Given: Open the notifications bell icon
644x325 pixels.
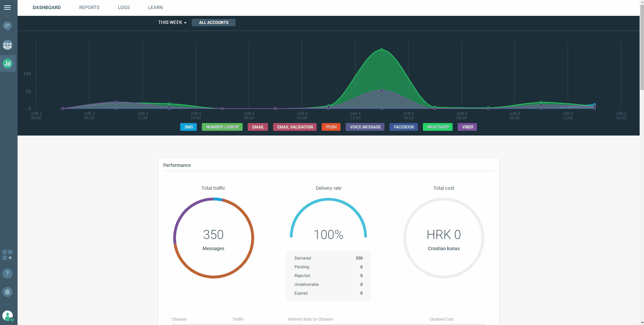Looking at the screenshot, I should [x=7, y=292].
